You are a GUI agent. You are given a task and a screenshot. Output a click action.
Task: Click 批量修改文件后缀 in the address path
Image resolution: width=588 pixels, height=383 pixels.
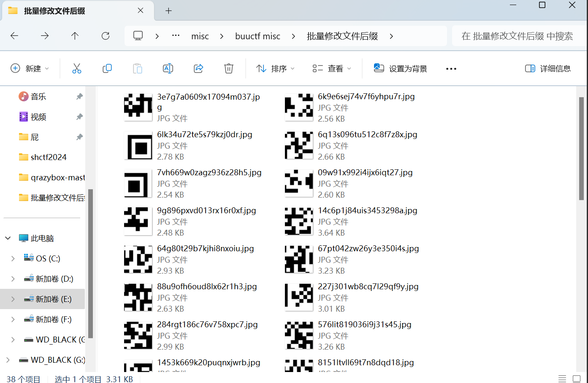coord(342,36)
